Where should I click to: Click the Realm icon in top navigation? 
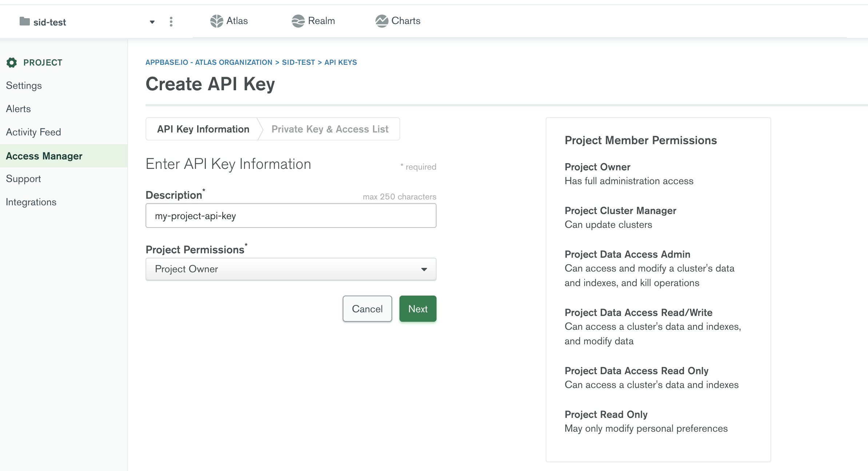pos(298,21)
